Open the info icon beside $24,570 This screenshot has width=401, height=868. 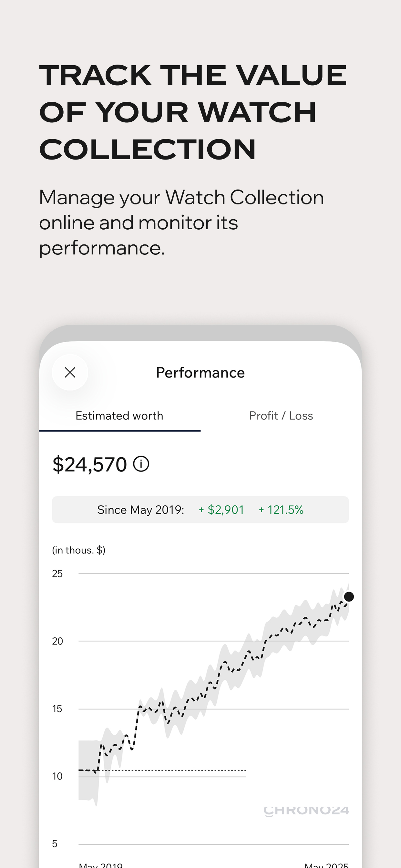[x=141, y=464]
